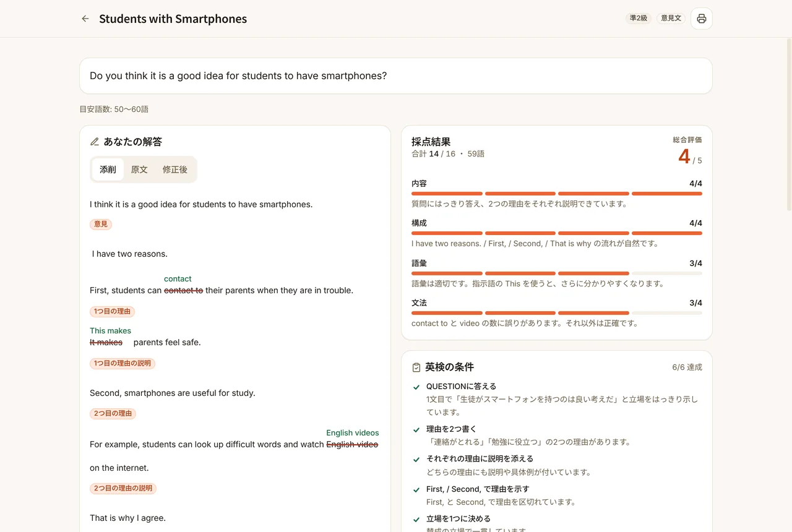Viewport: 792px width, 532px height.
Task: Select the 添削 tab
Action: tap(108, 169)
